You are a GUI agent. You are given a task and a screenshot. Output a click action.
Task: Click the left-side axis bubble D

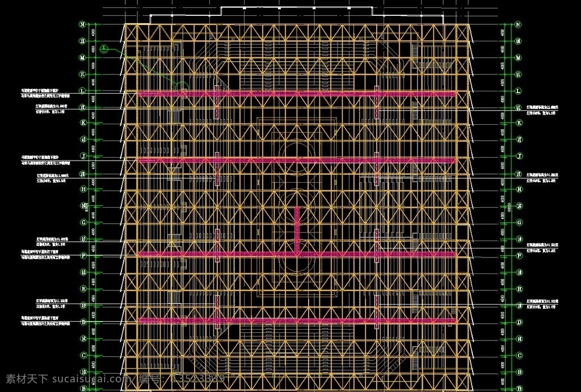84,322
